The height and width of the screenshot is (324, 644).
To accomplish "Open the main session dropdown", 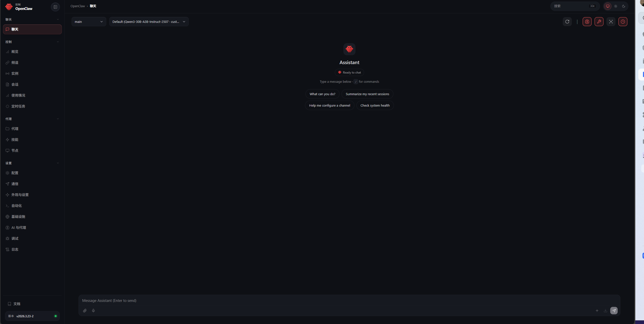I will coord(89,22).
